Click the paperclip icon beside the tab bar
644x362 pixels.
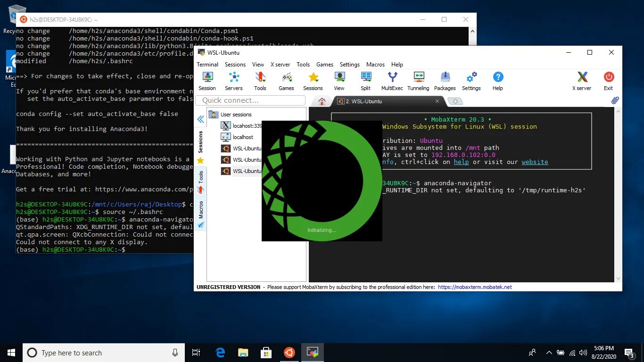pos(615,100)
